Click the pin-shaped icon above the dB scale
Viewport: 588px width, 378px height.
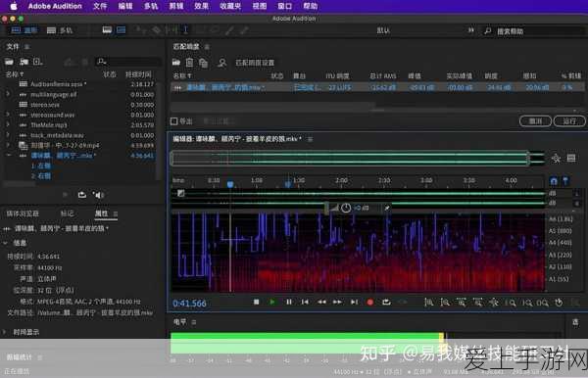coord(565,181)
